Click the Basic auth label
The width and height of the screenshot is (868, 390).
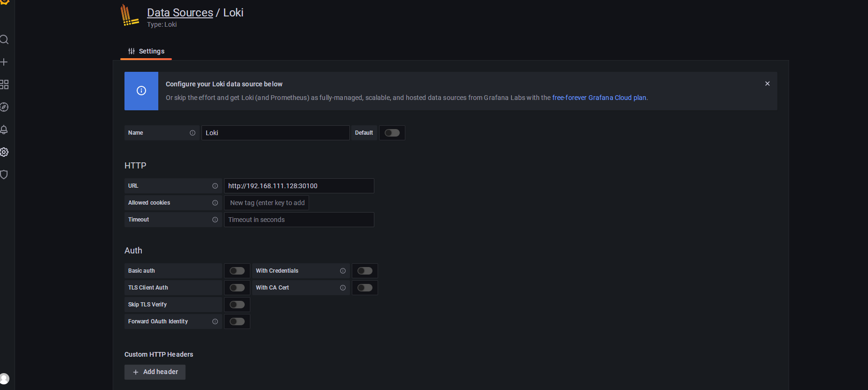tap(141, 271)
